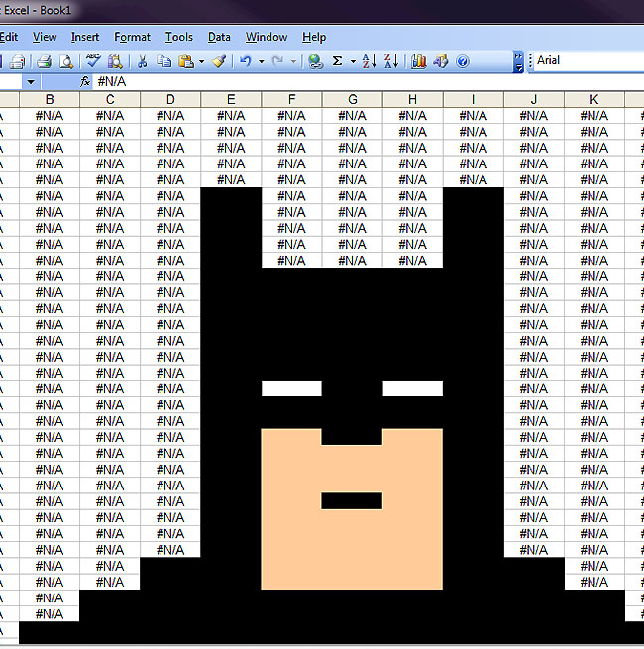Image resolution: width=644 pixels, height=649 pixels.
Task: Open the Name Box dropdown arrow
Action: (x=31, y=82)
